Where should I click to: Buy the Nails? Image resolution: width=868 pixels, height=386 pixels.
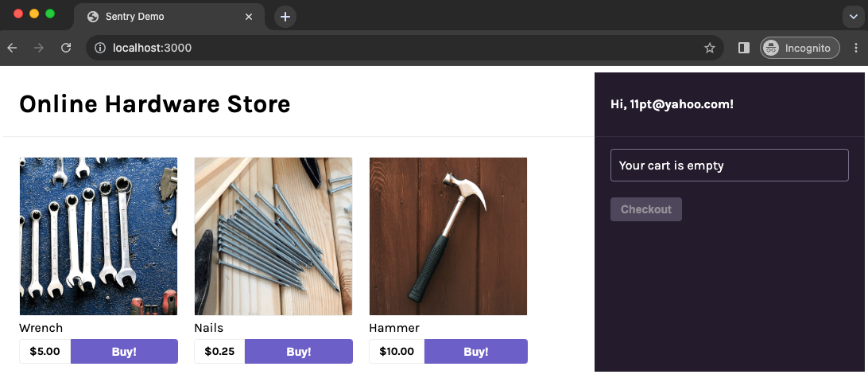[299, 352]
